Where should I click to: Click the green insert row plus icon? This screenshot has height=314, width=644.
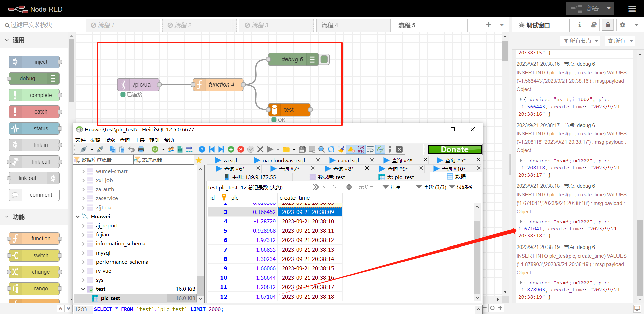[x=231, y=149]
